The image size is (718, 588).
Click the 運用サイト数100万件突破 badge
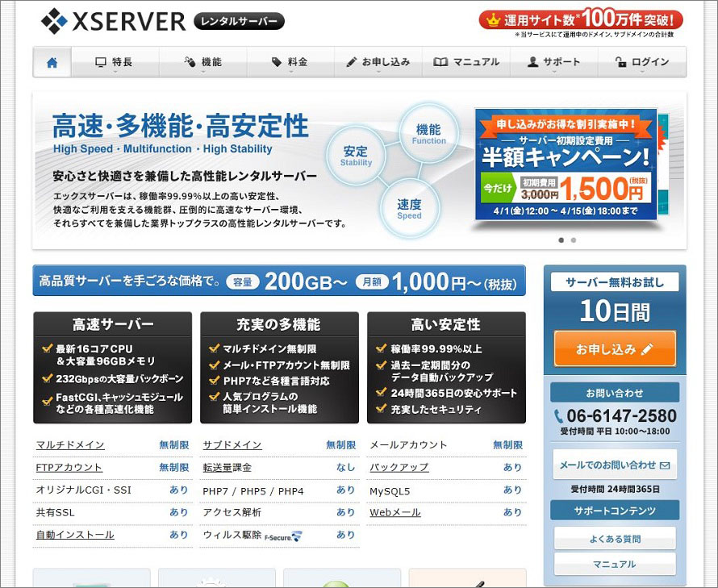[x=581, y=19]
